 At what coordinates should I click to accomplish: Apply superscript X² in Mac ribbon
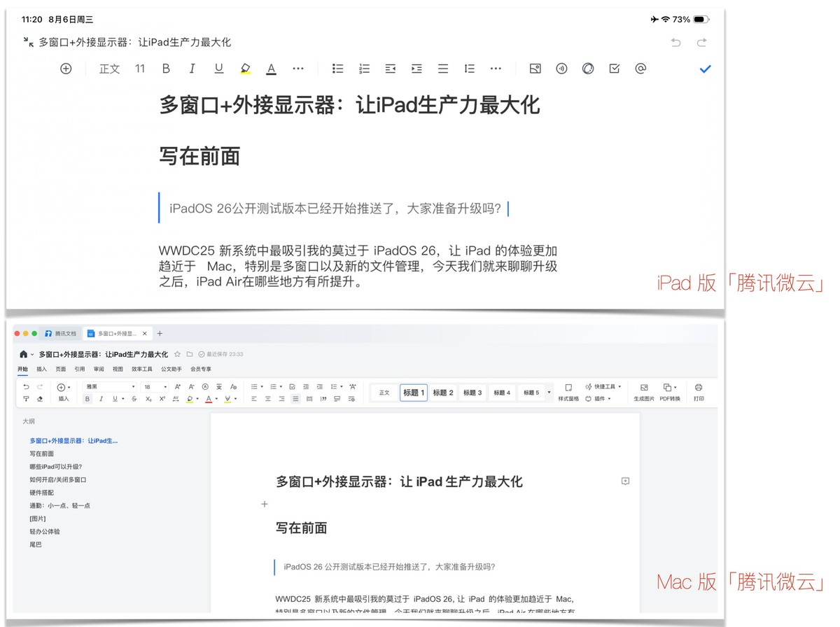click(x=162, y=399)
